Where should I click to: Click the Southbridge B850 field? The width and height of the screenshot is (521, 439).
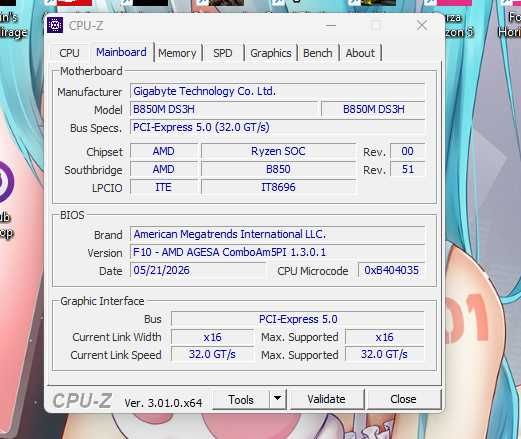pos(278,169)
